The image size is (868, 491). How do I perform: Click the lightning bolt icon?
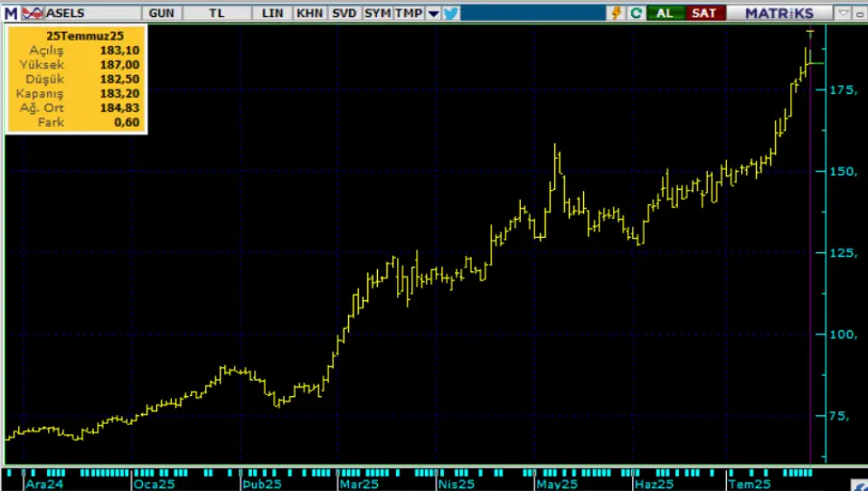click(616, 14)
